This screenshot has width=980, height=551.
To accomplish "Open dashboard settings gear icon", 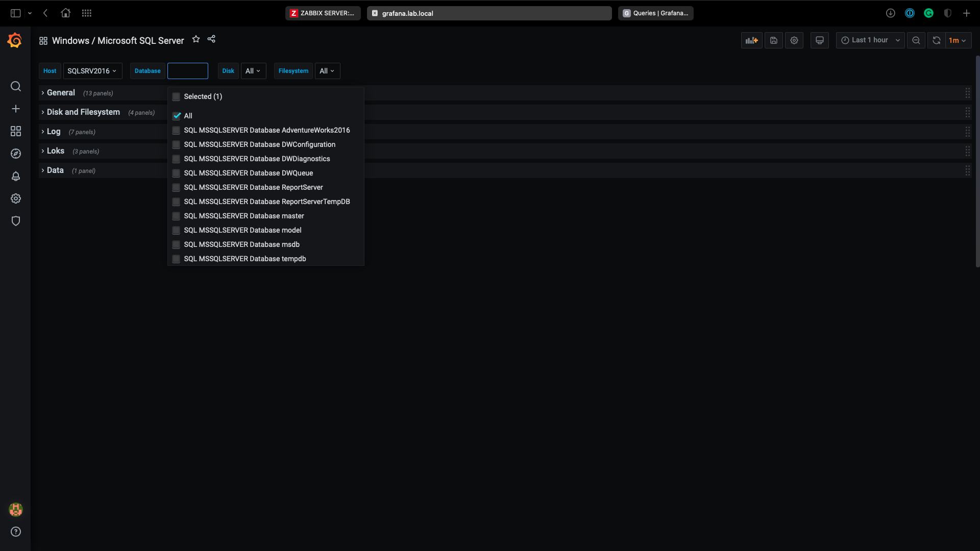I will click(x=794, y=40).
